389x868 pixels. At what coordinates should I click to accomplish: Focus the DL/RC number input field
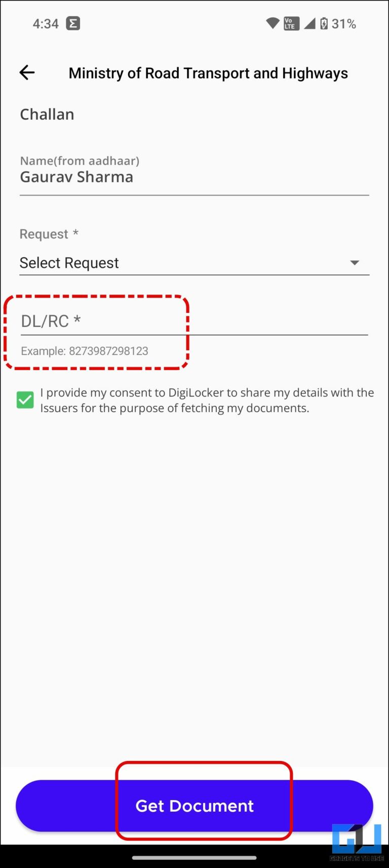tap(194, 321)
